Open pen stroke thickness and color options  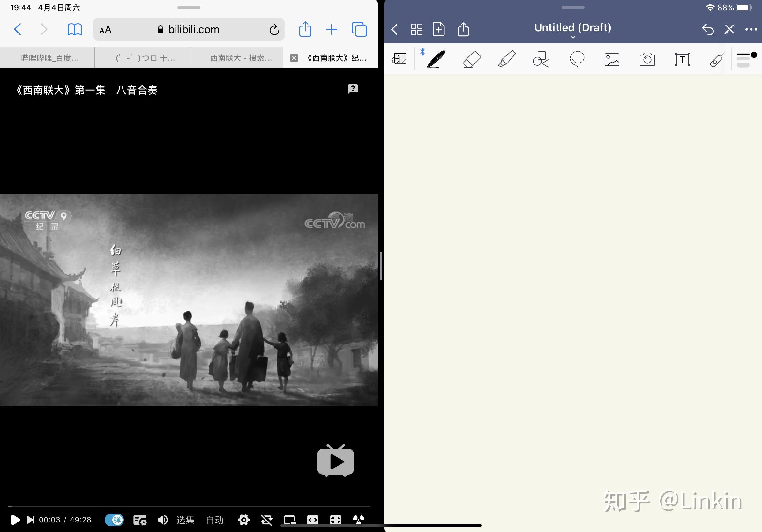[x=746, y=60]
